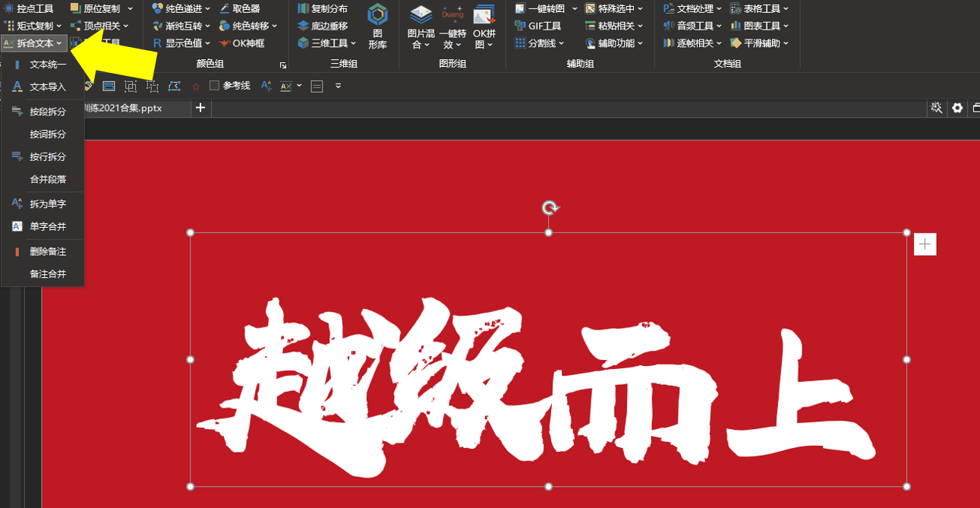The width and height of the screenshot is (980, 508).
Task: Open the quick toolbar text box dropdown arrow
Action: (x=300, y=86)
